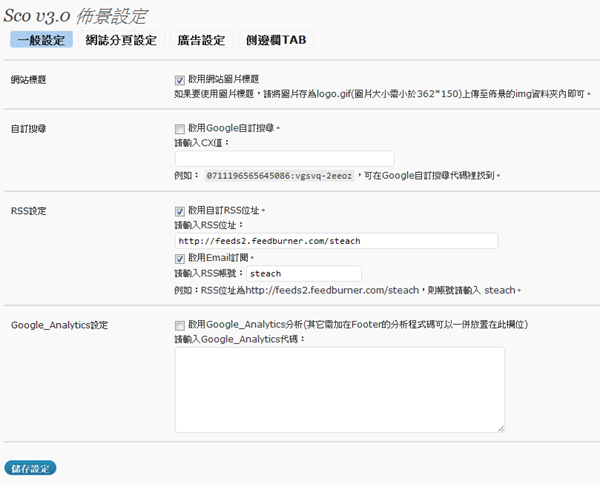This screenshot has height=484, width=600.
Task: Open the 網誌分頁設定 tab
Action: tap(119, 40)
